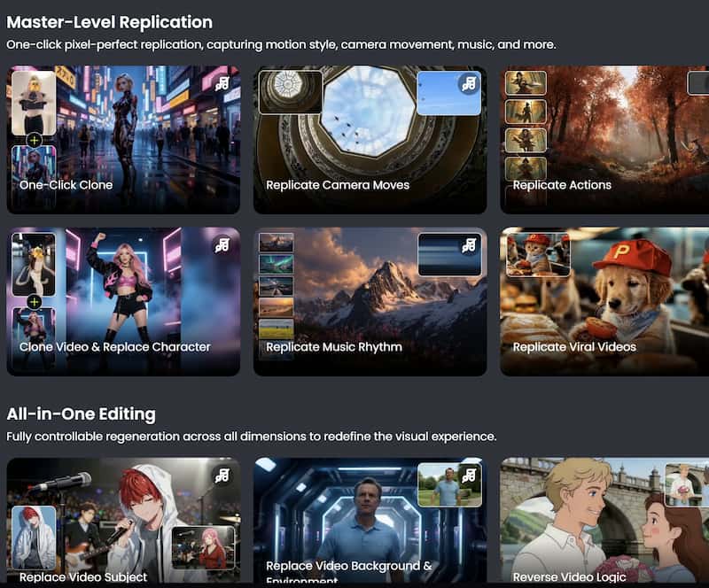Click 'One-click pixel-perfect replication' description
The width and height of the screenshot is (709, 588).
click(x=281, y=45)
